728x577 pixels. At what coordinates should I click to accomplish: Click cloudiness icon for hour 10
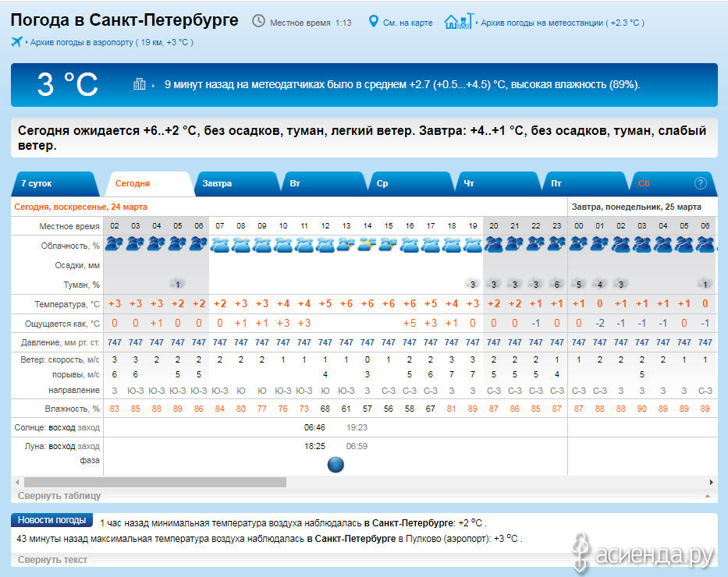point(282,244)
